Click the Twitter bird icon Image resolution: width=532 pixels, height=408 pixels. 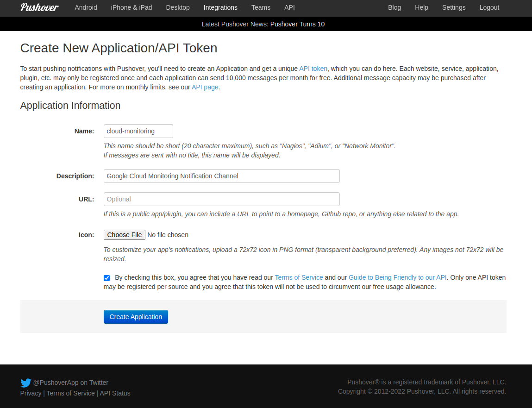coord(26,383)
